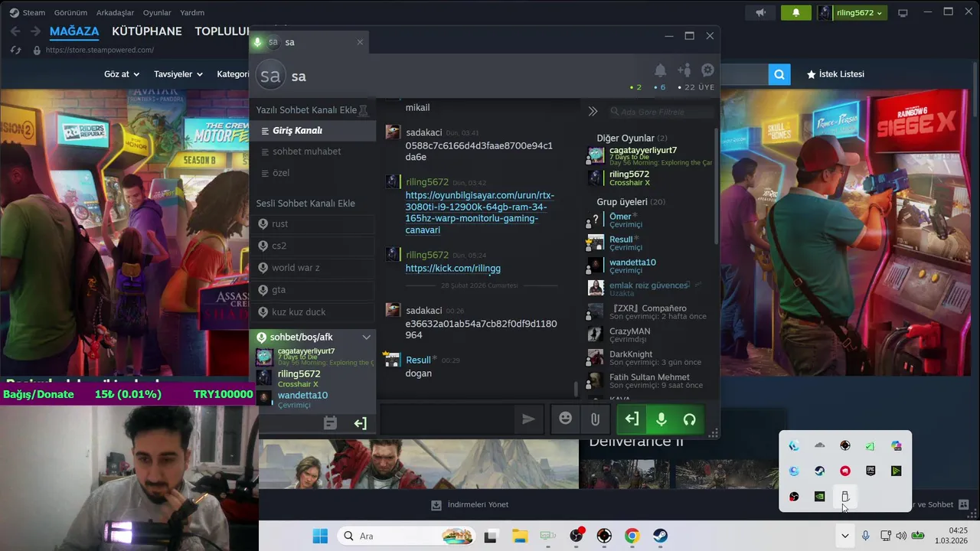Open the emoji picker in chat
The height and width of the screenshot is (551, 980).
click(x=565, y=419)
